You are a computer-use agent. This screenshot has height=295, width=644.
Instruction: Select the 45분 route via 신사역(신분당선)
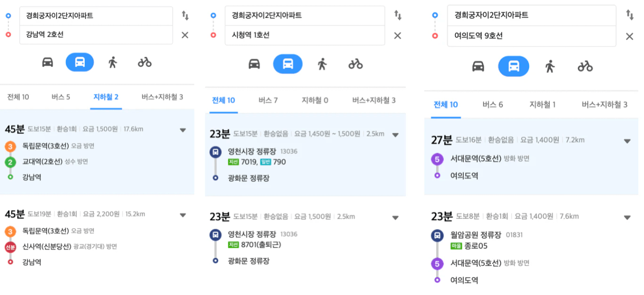point(97,238)
